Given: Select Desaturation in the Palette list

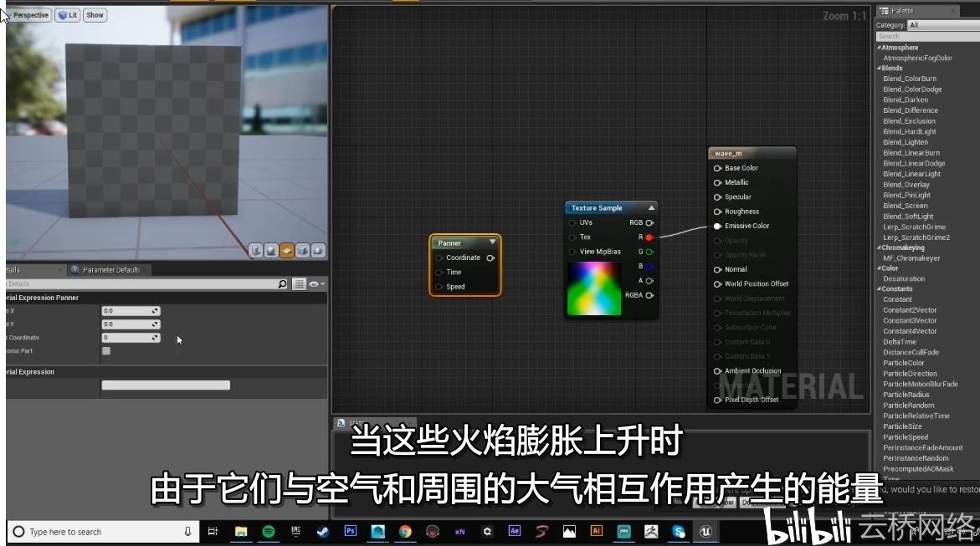Looking at the screenshot, I should pos(904,278).
